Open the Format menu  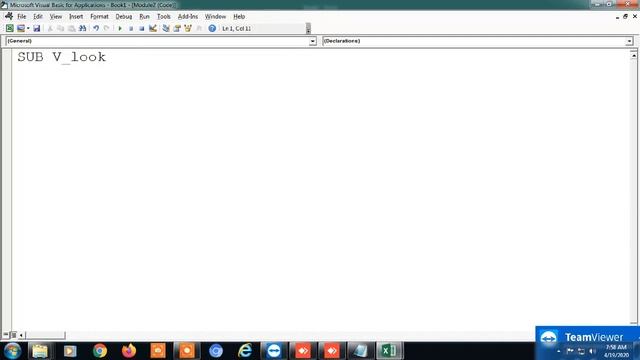tap(99, 16)
